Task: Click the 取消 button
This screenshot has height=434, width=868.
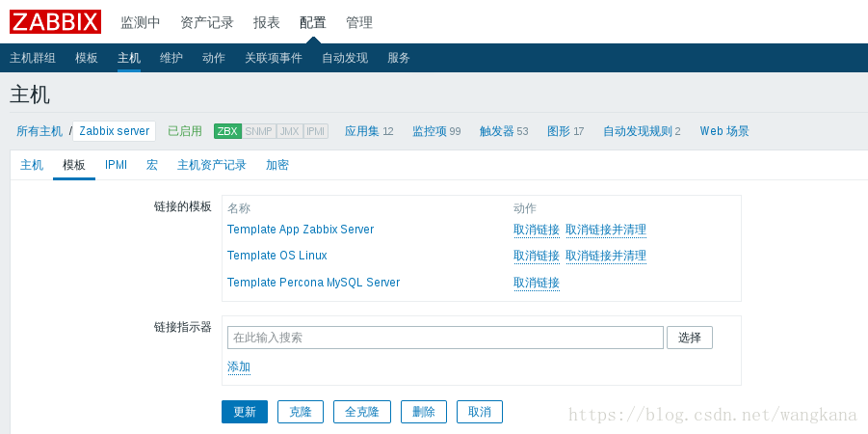Action: (480, 412)
